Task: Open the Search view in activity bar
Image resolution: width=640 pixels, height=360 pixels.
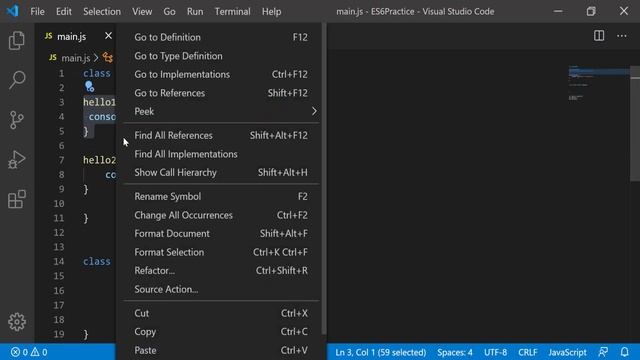Action: (17, 80)
